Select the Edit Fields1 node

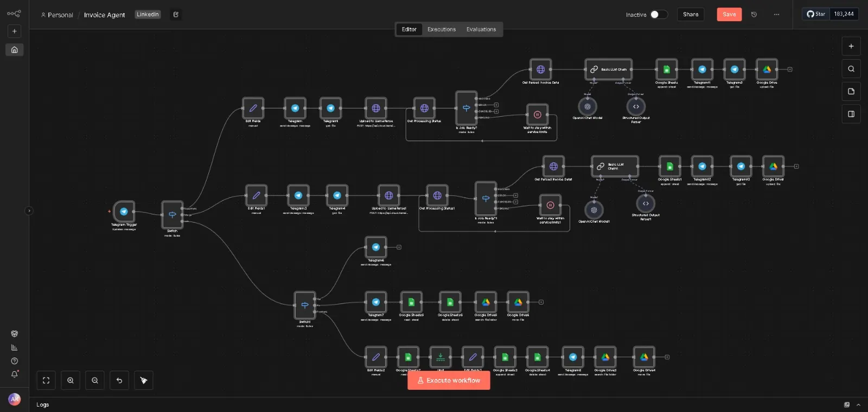tap(256, 195)
